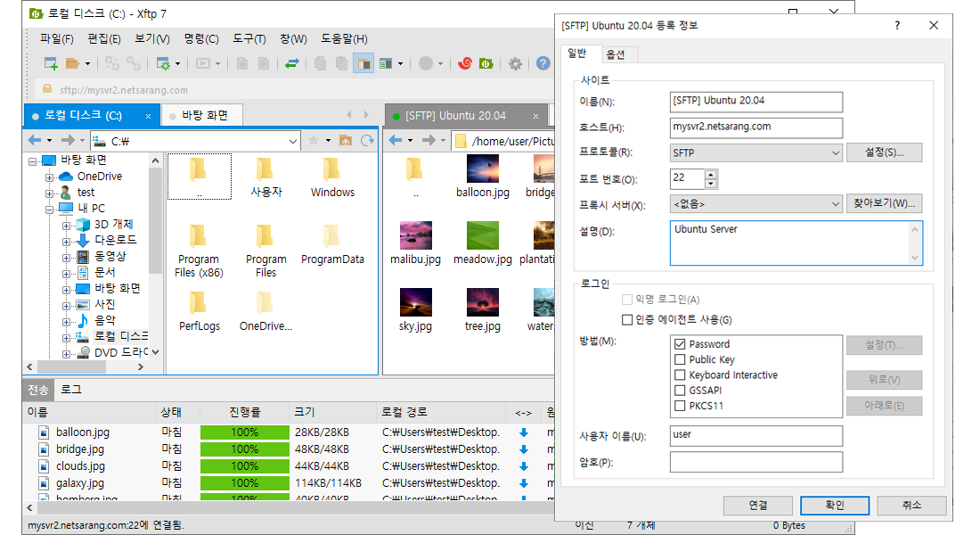This screenshot has height=535, width=980.
Task: Check the Password authentication method
Action: tap(680, 344)
